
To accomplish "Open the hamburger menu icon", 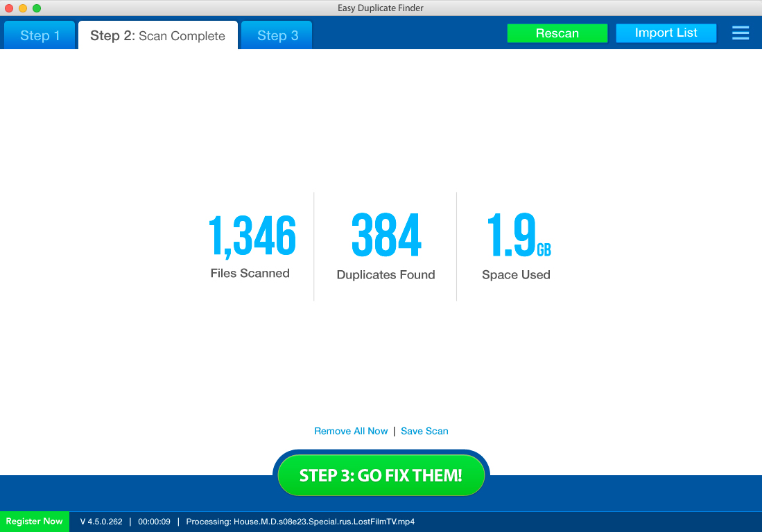I will pos(740,33).
